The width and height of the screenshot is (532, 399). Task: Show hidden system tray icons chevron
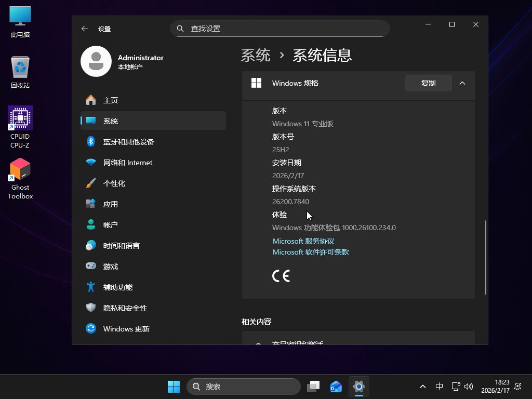(423, 387)
